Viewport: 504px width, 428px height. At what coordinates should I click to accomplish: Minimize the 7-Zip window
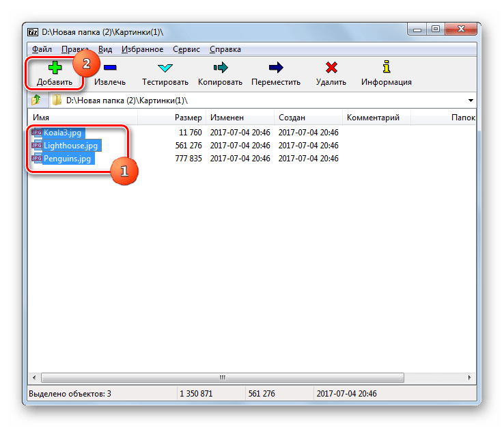(417, 29)
